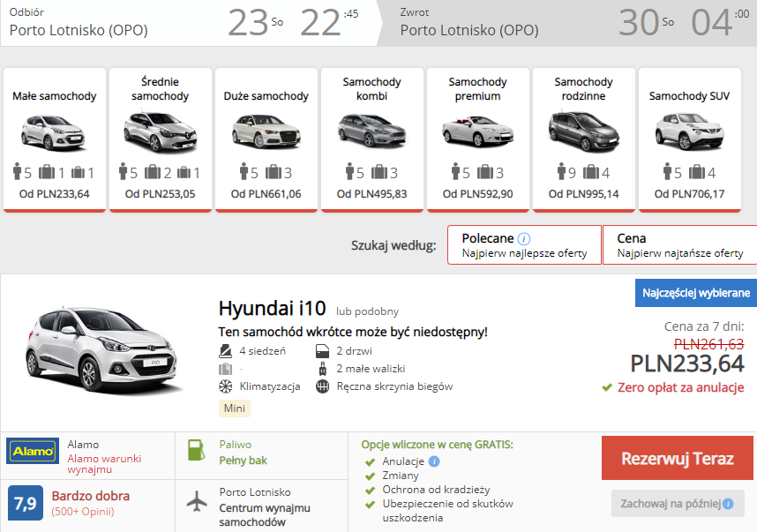Image resolution: width=757 pixels, height=532 pixels.
Task: Click the door icon beside 2 drzwi
Action: [322, 351]
